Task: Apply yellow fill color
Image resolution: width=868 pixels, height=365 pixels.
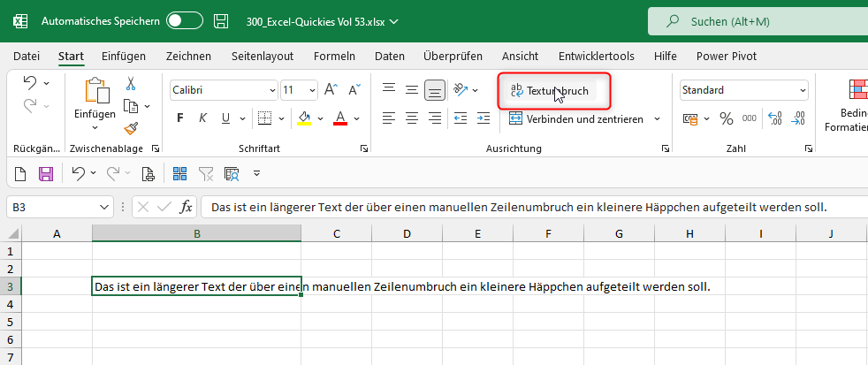Action: [304, 118]
